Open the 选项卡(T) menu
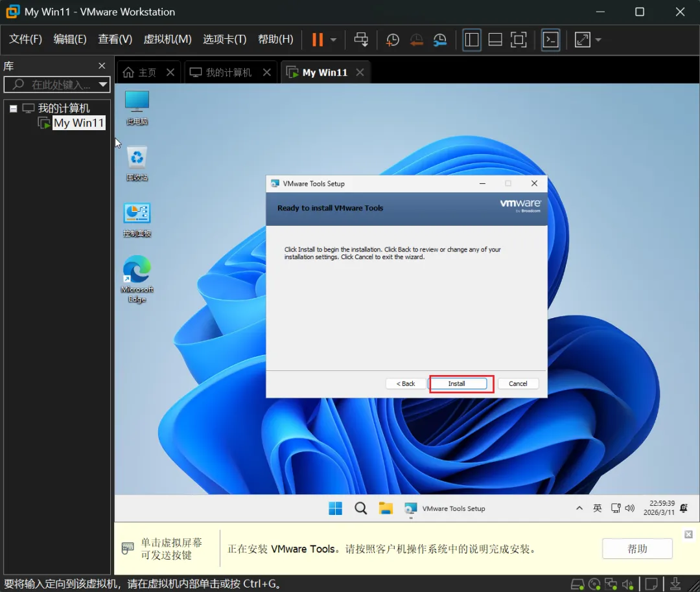This screenshot has height=592, width=700. point(224,40)
